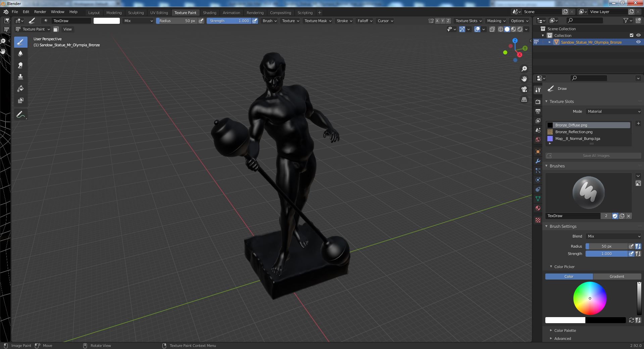Toggle Y symmetry button
This screenshot has height=349, width=644.
coord(442,21)
